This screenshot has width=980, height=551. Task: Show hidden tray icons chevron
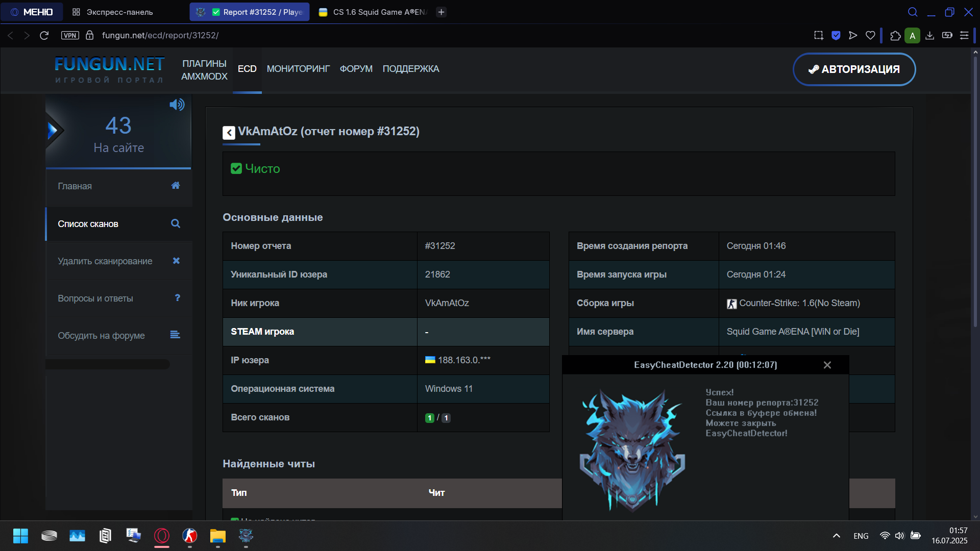(x=837, y=536)
